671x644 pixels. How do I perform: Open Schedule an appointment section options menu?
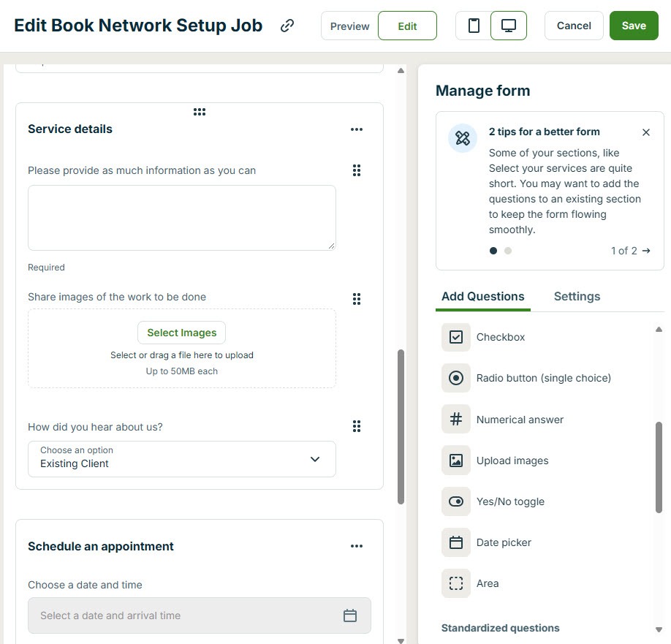click(x=357, y=546)
